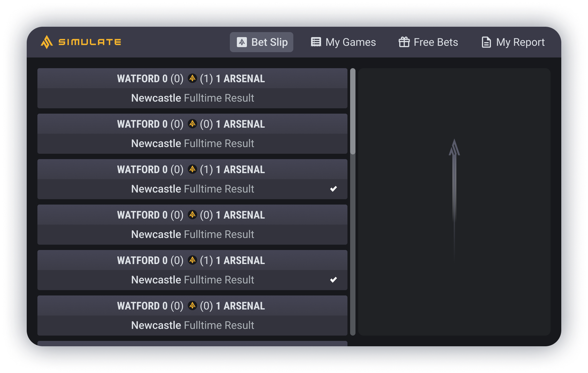Expand second Watford vs Arsenal header
588x373 pixels.
(x=192, y=124)
